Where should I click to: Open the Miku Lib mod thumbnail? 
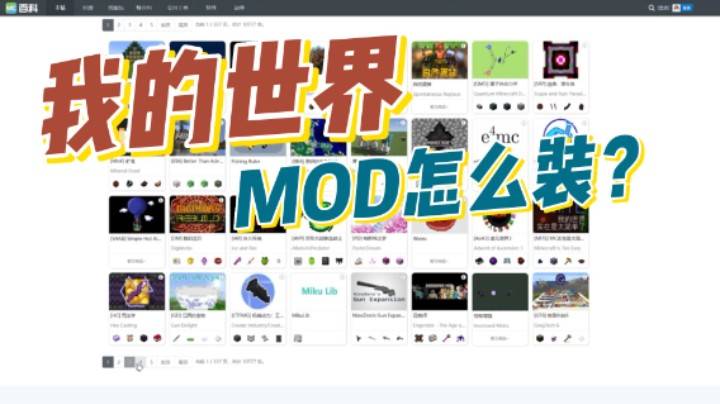[x=319, y=292]
